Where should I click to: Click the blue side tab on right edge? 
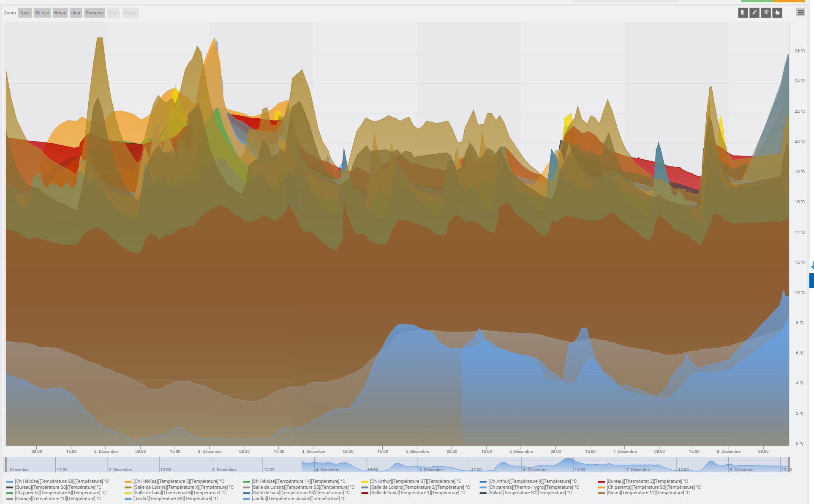811,281
